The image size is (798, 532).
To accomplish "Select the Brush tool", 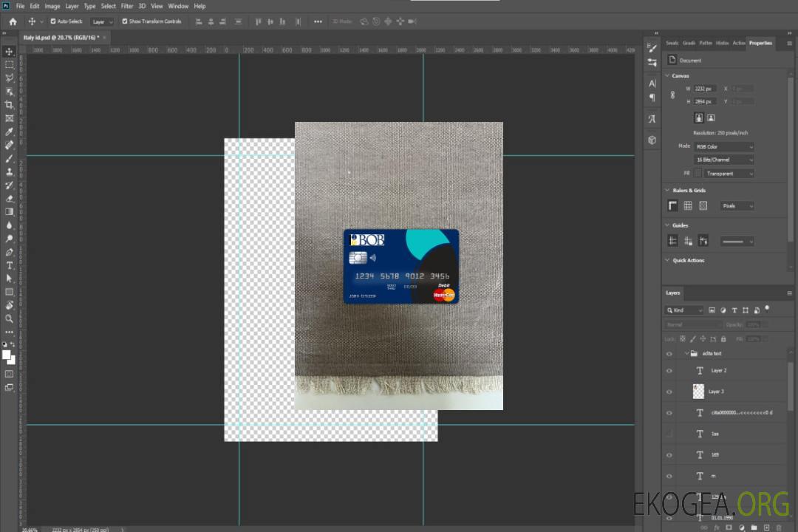I will pos(9,159).
